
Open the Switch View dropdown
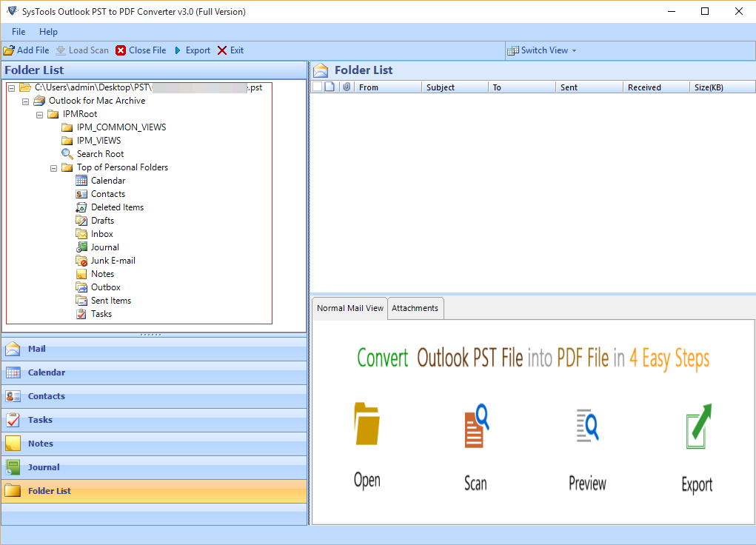click(x=542, y=50)
